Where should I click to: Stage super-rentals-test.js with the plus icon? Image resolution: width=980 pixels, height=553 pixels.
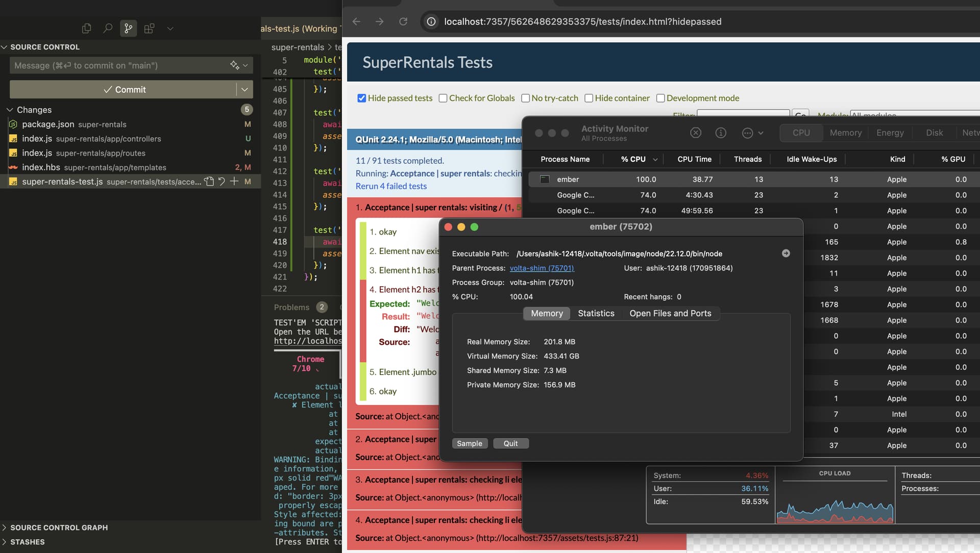(234, 182)
